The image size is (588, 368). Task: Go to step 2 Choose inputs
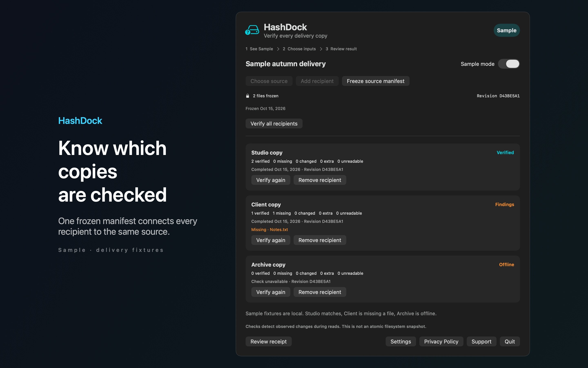(299, 49)
